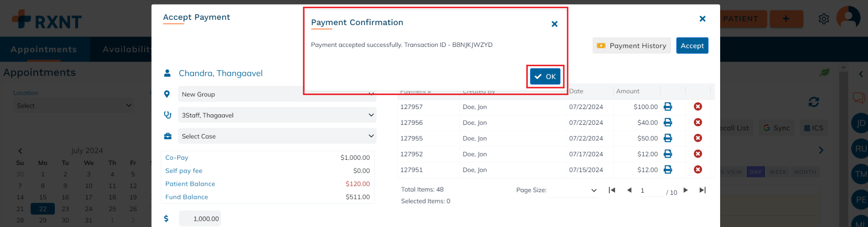Viewport: 868px width, 227px height.
Task: Open the Availability tab
Action: (126, 50)
